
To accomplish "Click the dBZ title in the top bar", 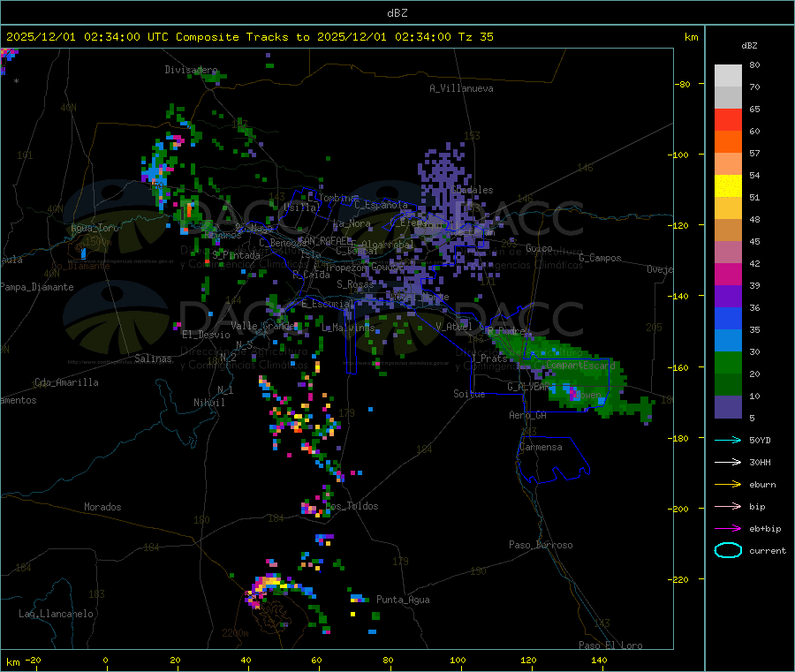I will coord(397,13).
